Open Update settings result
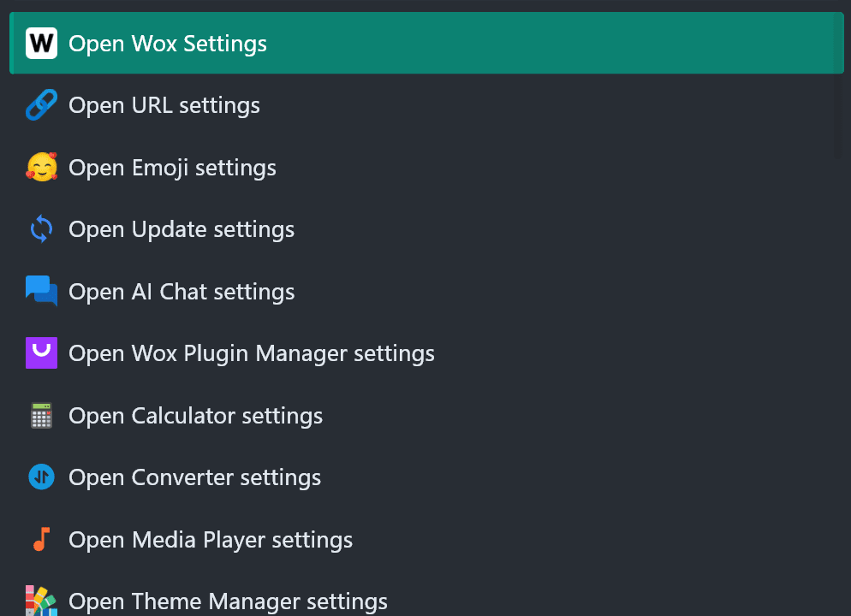Viewport: 851px width, 616px height. click(x=426, y=228)
